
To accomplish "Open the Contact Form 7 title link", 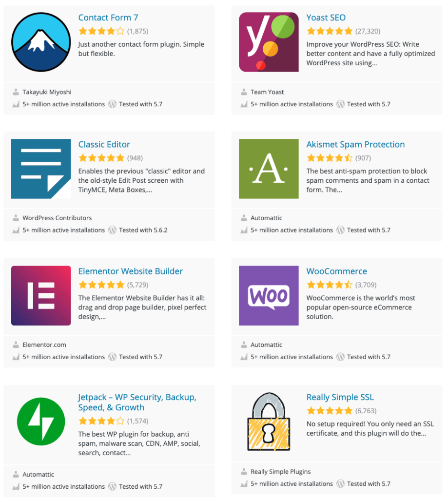I will pos(108,18).
